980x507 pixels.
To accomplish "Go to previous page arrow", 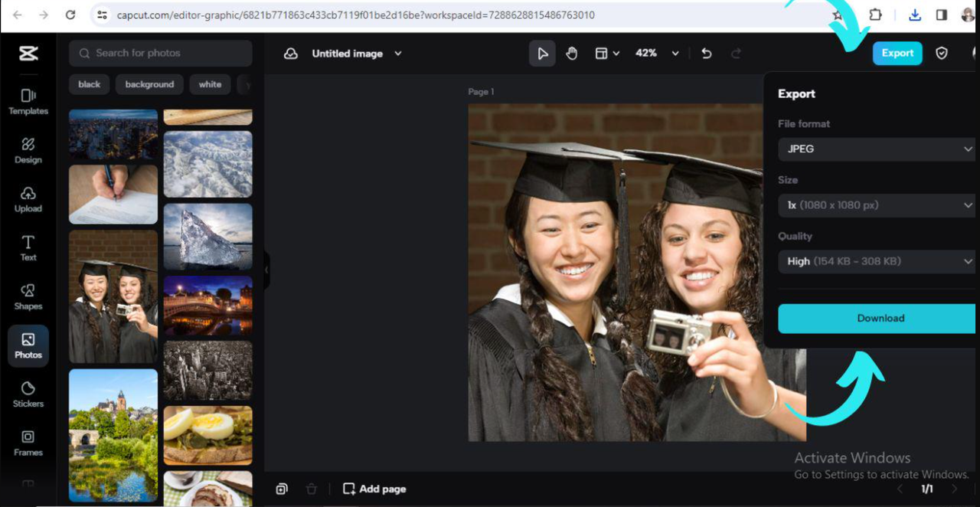I will click(900, 489).
